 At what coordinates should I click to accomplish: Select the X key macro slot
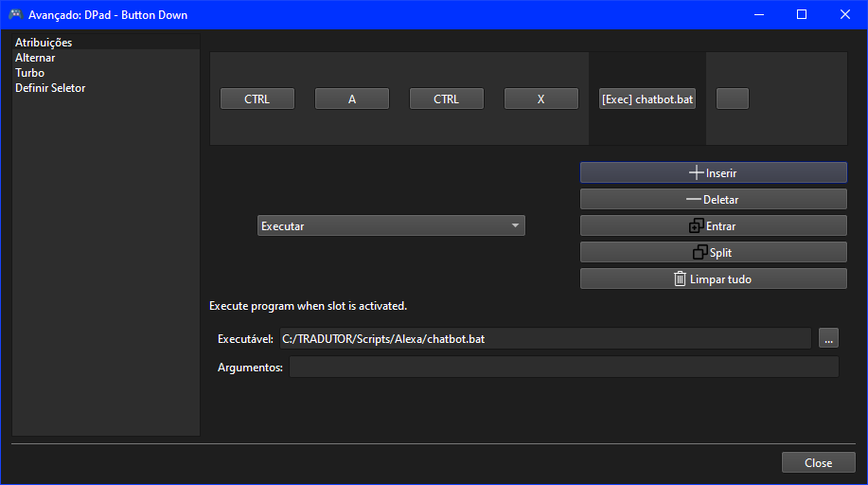(541, 99)
